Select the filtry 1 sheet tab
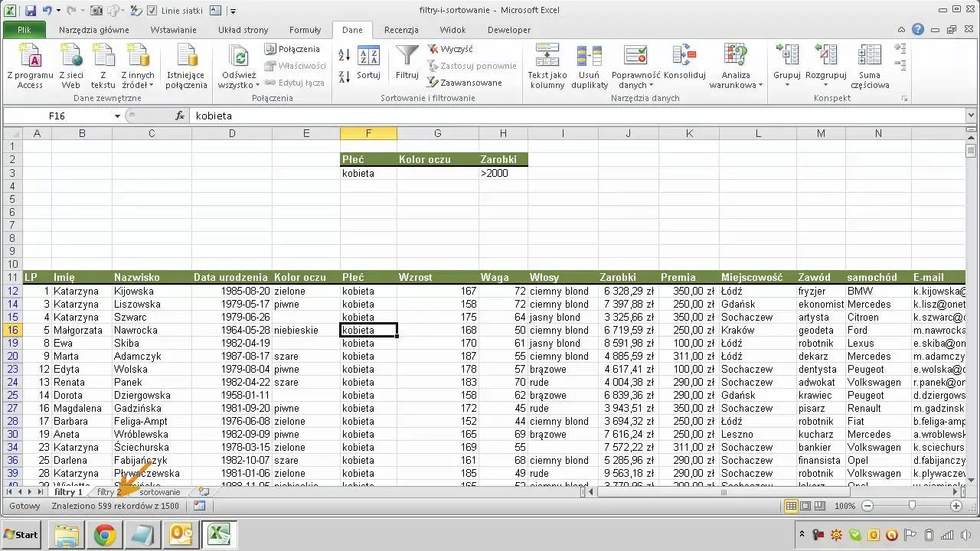The height and width of the screenshot is (551, 980). click(68, 492)
